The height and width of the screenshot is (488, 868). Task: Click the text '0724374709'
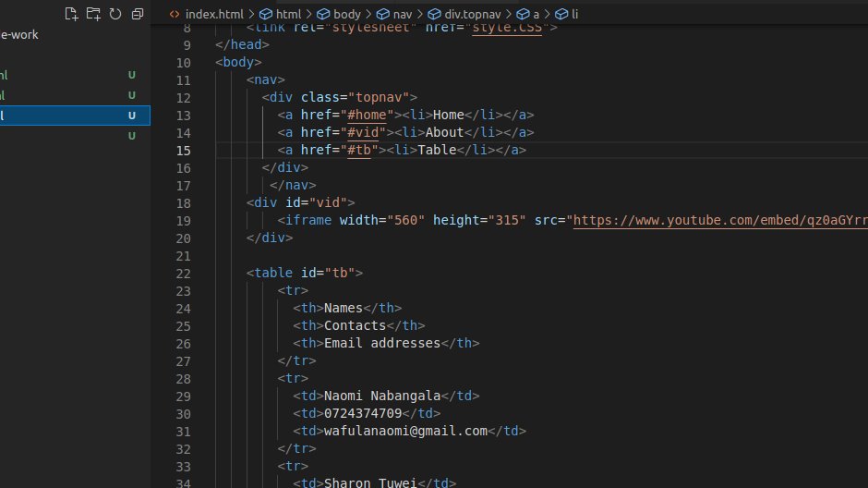[363, 414]
